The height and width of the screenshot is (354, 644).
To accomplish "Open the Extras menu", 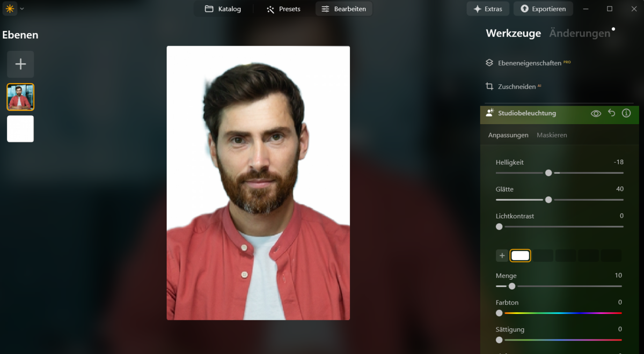I will pyautogui.click(x=488, y=9).
